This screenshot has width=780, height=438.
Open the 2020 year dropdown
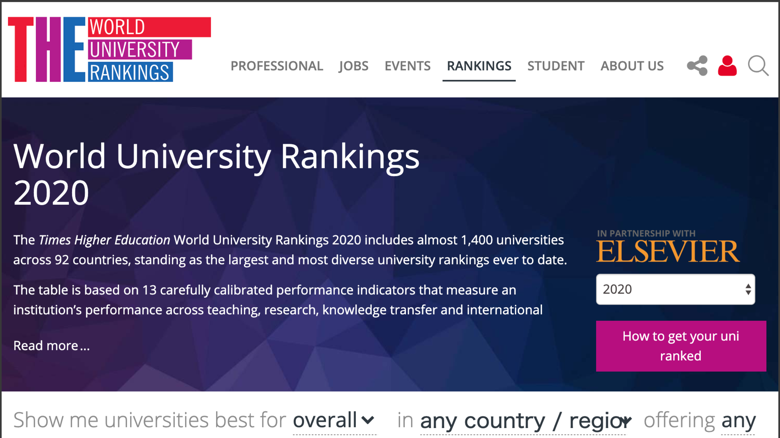pyautogui.click(x=676, y=289)
